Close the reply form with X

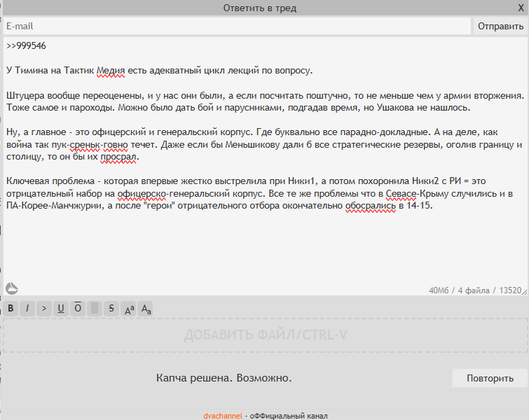pos(521,8)
